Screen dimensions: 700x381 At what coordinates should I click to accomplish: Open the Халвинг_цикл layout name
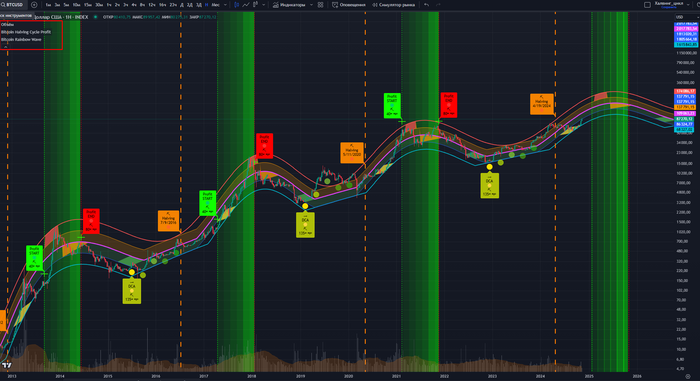[x=668, y=4]
